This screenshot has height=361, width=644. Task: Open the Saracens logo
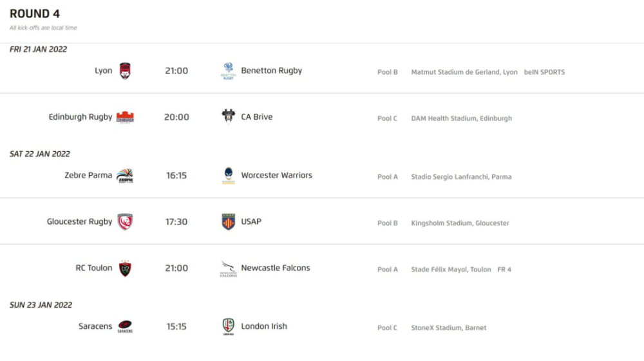coord(125,326)
